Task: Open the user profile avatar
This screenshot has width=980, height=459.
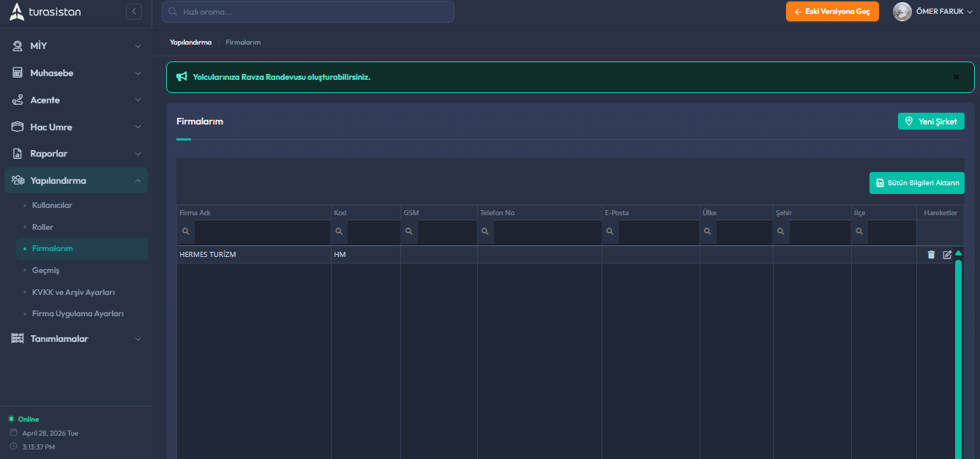Action: tap(902, 12)
